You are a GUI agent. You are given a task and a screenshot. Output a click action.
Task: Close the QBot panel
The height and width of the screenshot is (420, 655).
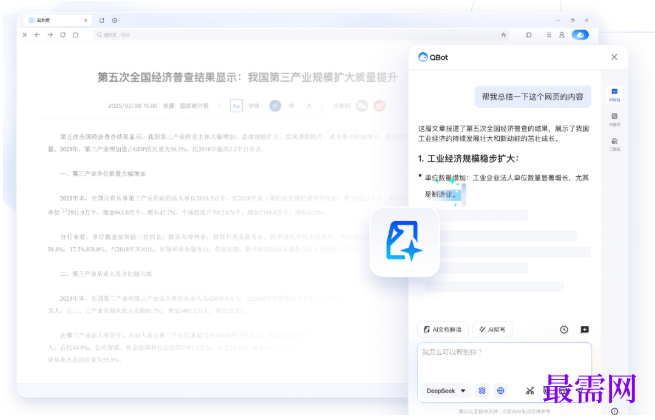pos(614,57)
